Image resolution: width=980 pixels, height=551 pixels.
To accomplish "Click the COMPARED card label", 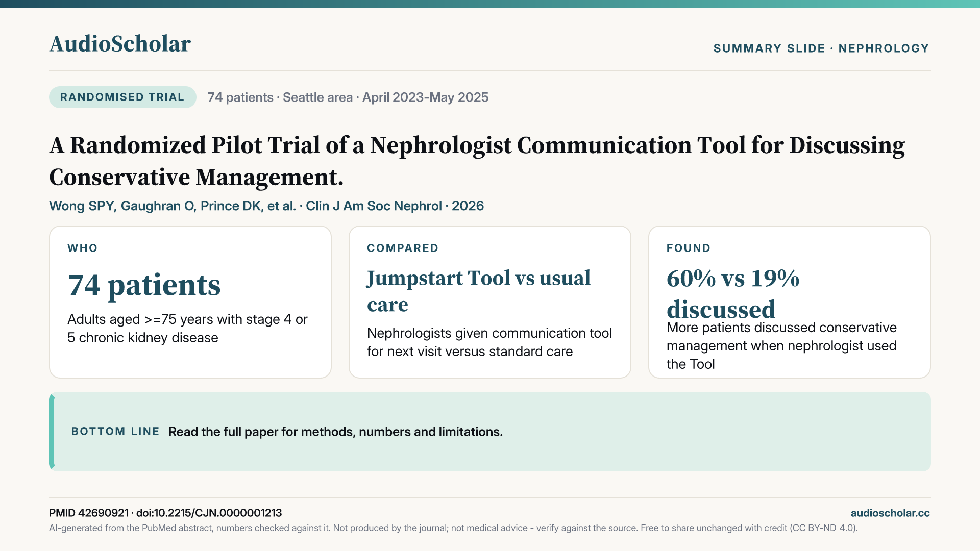I will tap(403, 248).
